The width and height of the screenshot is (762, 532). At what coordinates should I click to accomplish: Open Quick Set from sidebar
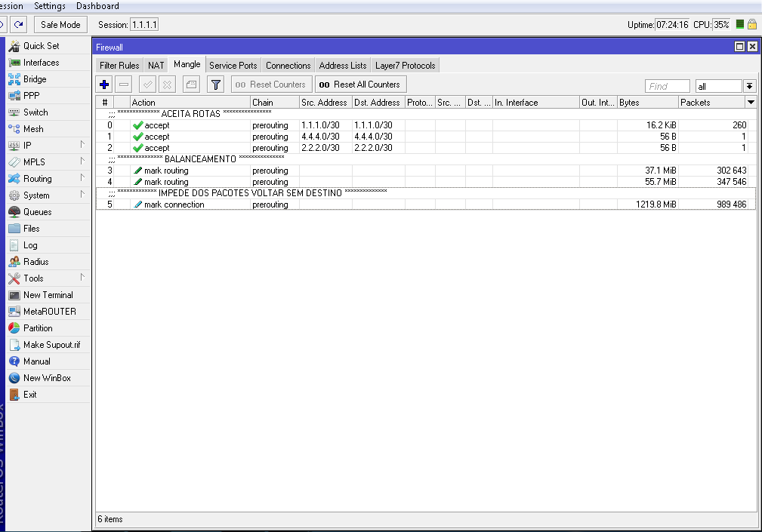click(48, 46)
